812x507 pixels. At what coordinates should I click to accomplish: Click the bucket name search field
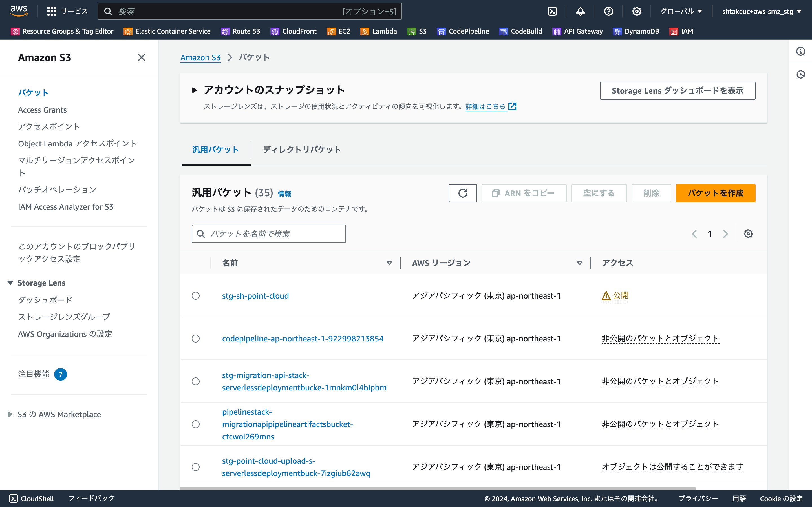tap(268, 234)
